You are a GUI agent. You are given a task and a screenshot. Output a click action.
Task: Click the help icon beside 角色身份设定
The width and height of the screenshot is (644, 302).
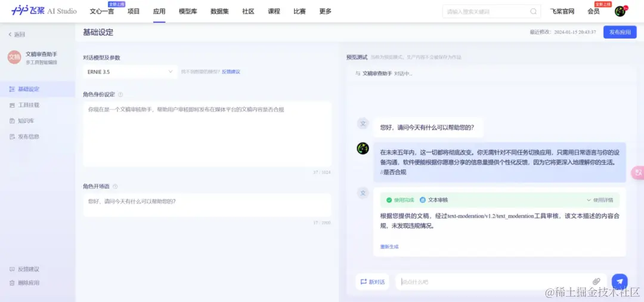point(120,94)
